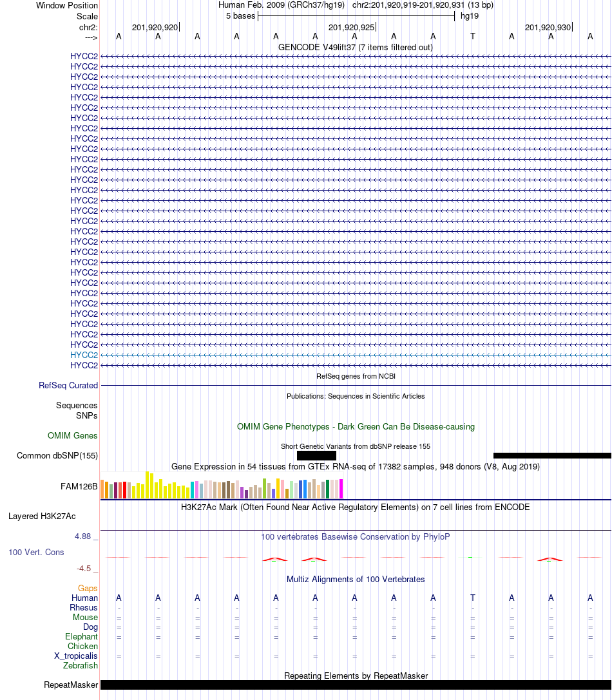Click 'Repeating Elements by RepeatMasker' title
This screenshot has width=612, height=700.
[356, 676]
